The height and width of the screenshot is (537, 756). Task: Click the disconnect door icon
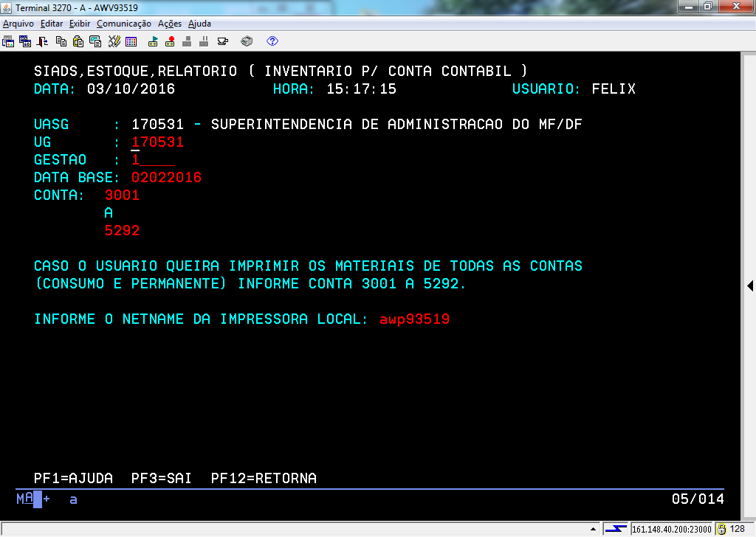(42, 41)
